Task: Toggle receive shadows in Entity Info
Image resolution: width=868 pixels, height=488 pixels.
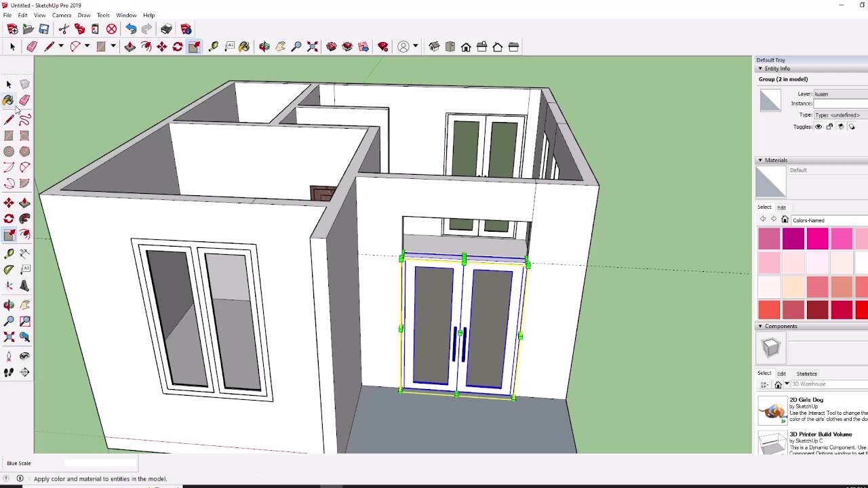Action: pyautogui.click(x=841, y=127)
